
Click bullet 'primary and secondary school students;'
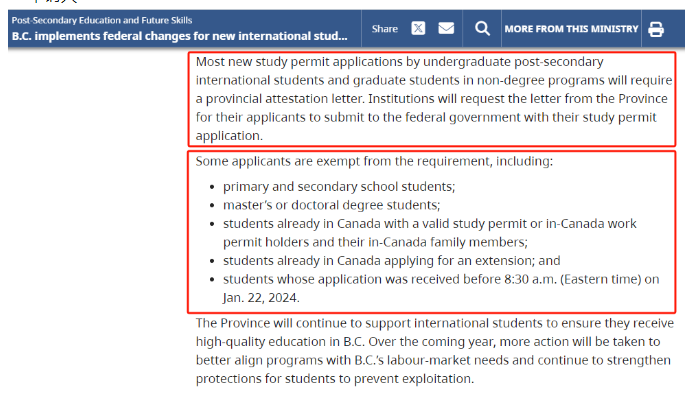pos(339,187)
